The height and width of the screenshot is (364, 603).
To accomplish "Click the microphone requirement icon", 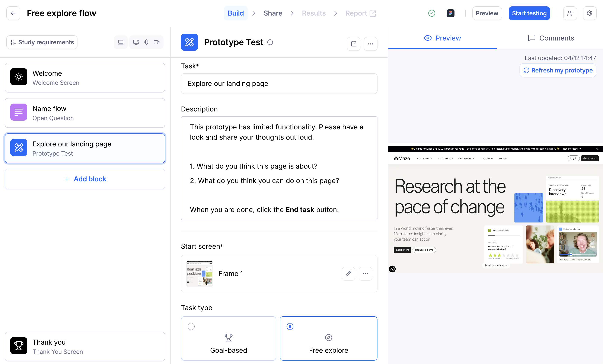I will 146,42.
